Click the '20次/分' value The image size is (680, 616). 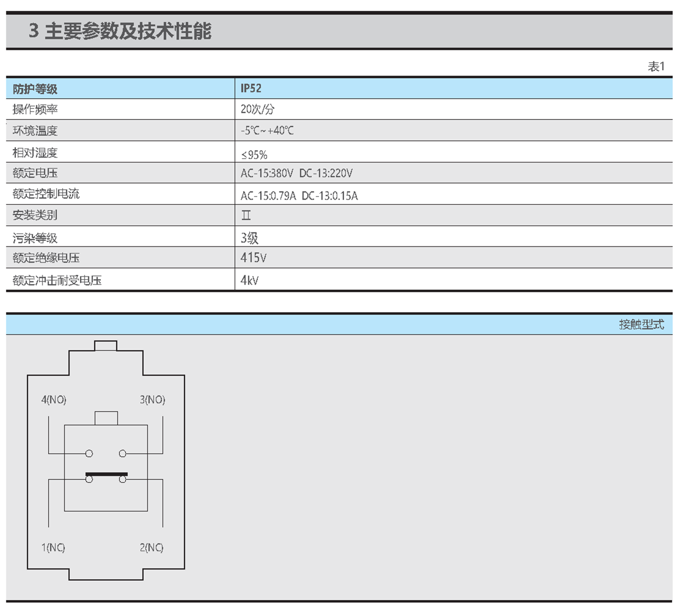[x=257, y=109]
